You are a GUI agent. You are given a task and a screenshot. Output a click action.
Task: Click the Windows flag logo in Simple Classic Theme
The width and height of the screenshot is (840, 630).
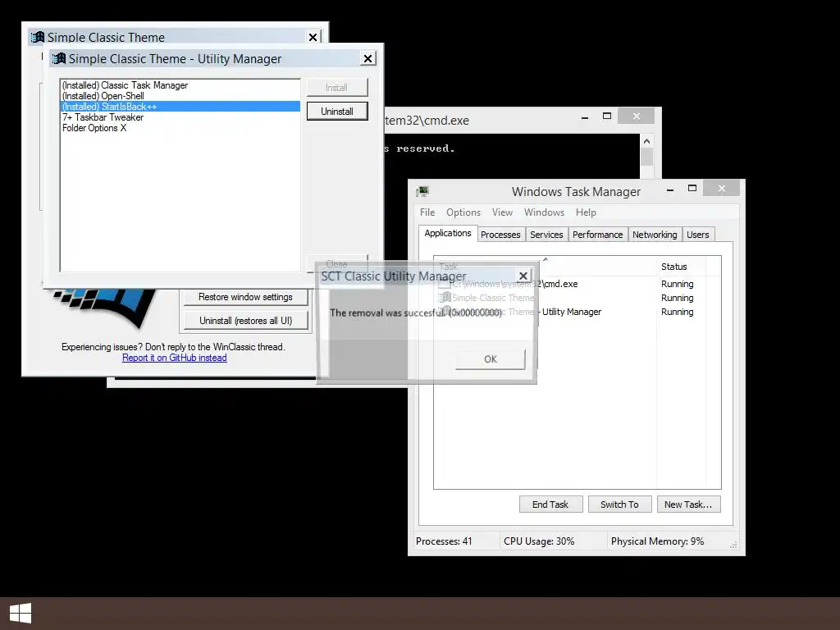point(104,308)
